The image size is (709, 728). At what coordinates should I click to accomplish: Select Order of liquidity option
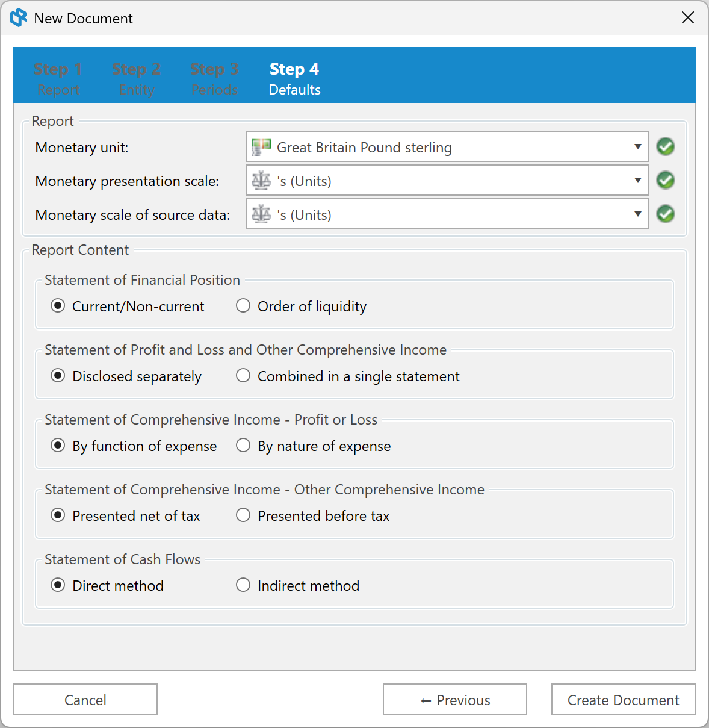(302, 306)
